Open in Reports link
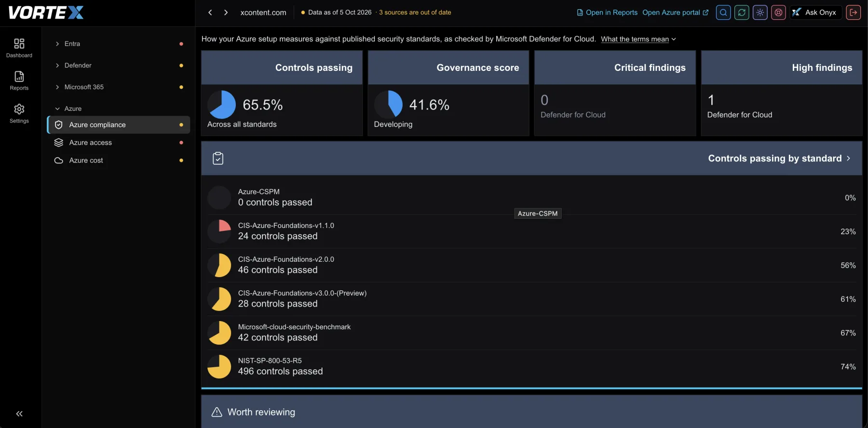The height and width of the screenshot is (428, 868). coord(607,13)
